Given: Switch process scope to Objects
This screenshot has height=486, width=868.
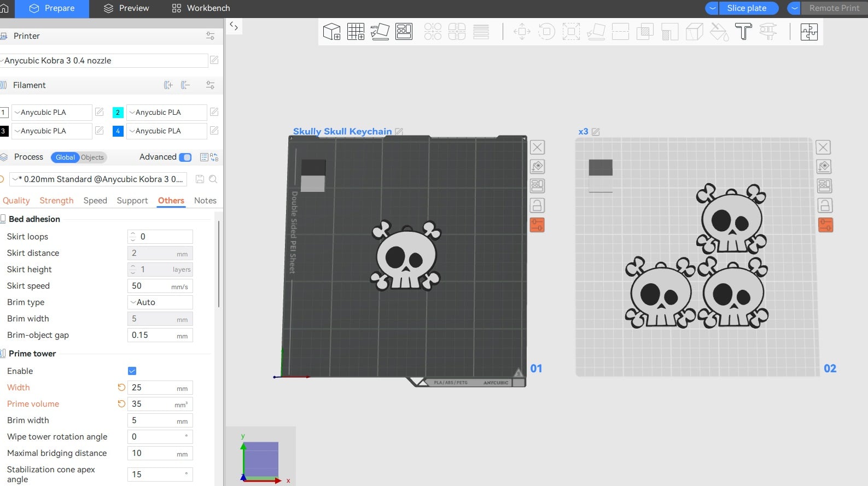Looking at the screenshot, I should tap(92, 157).
